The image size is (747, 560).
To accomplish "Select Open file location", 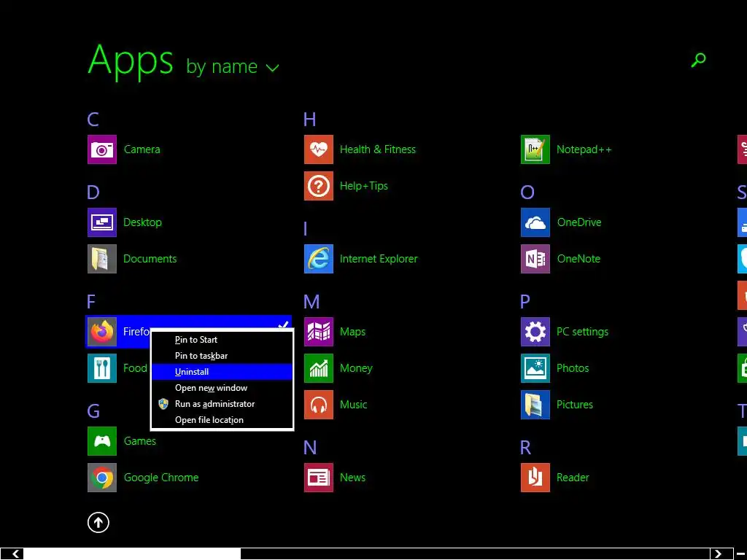I will (222, 420).
